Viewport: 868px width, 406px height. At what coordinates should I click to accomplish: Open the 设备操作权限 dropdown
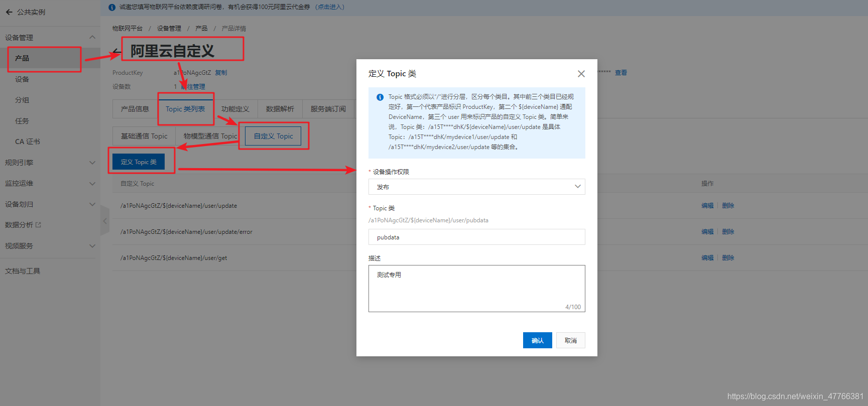coord(476,187)
